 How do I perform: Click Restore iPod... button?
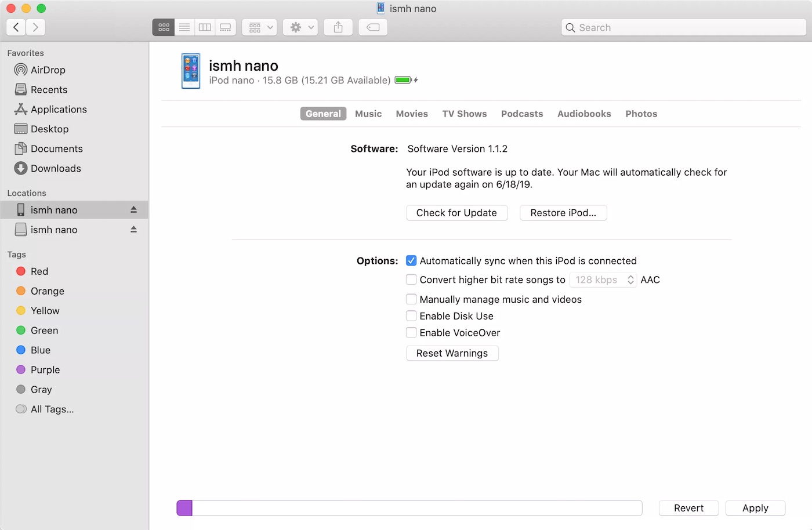(563, 213)
